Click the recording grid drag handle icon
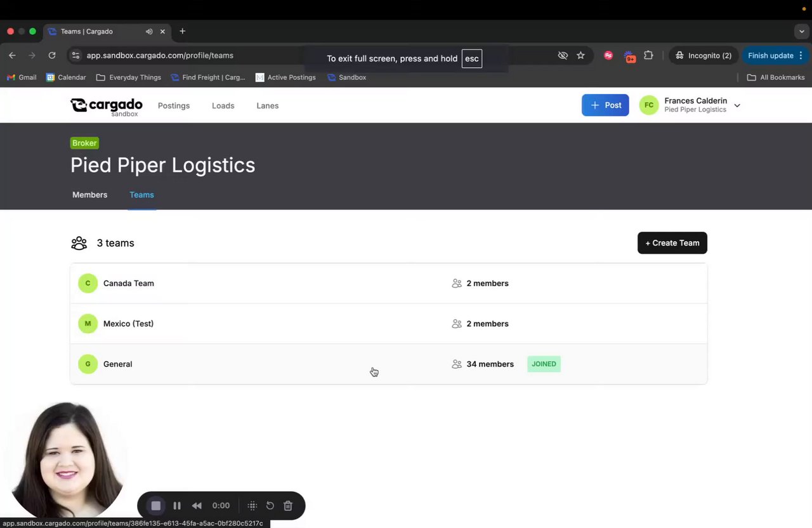This screenshot has width=812, height=528. click(x=252, y=506)
